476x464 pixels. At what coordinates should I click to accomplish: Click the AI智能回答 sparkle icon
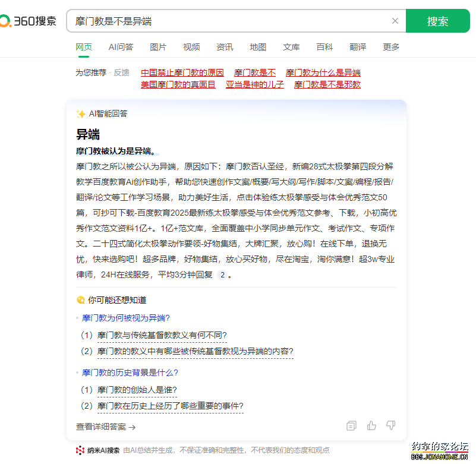(x=81, y=114)
